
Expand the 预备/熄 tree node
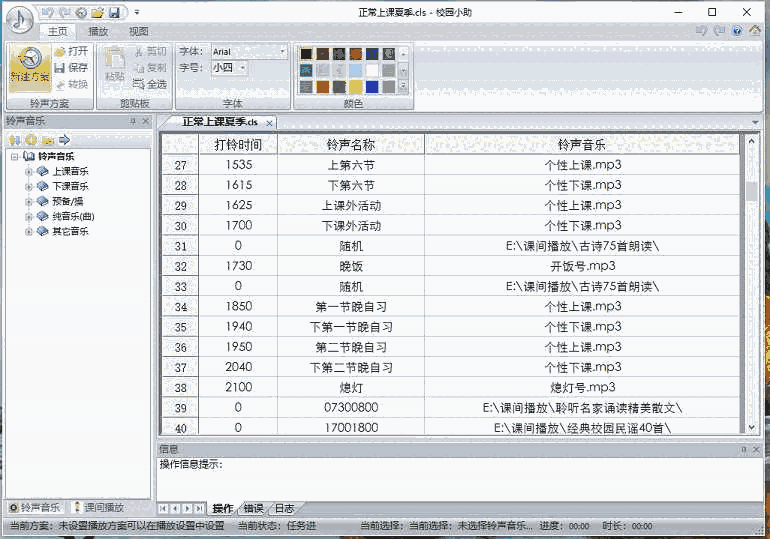click(x=28, y=201)
